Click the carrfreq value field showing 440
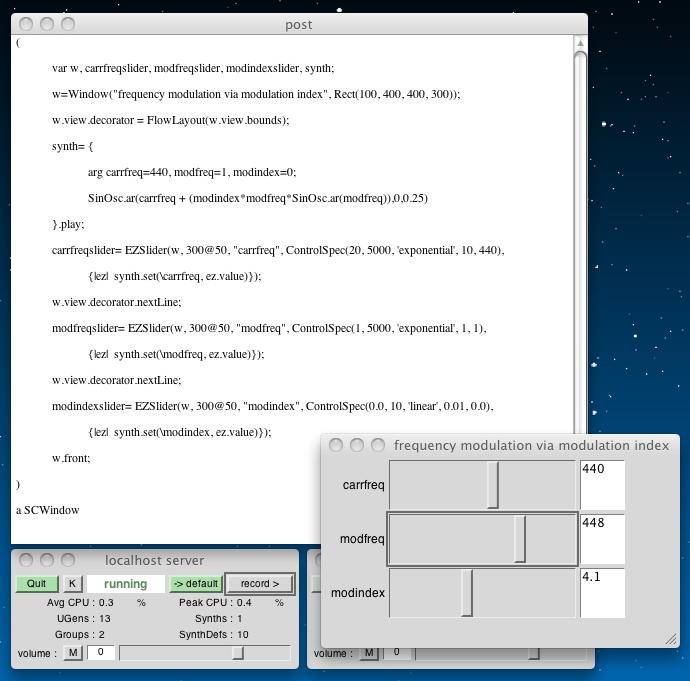The image size is (690, 681). click(x=602, y=486)
